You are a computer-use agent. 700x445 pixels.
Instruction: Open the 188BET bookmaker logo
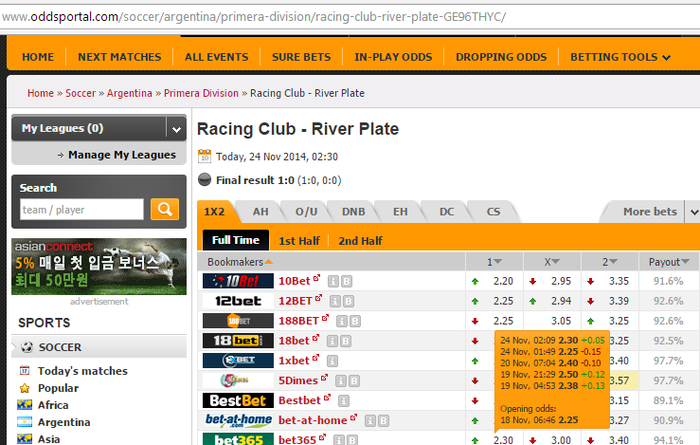pyautogui.click(x=238, y=321)
